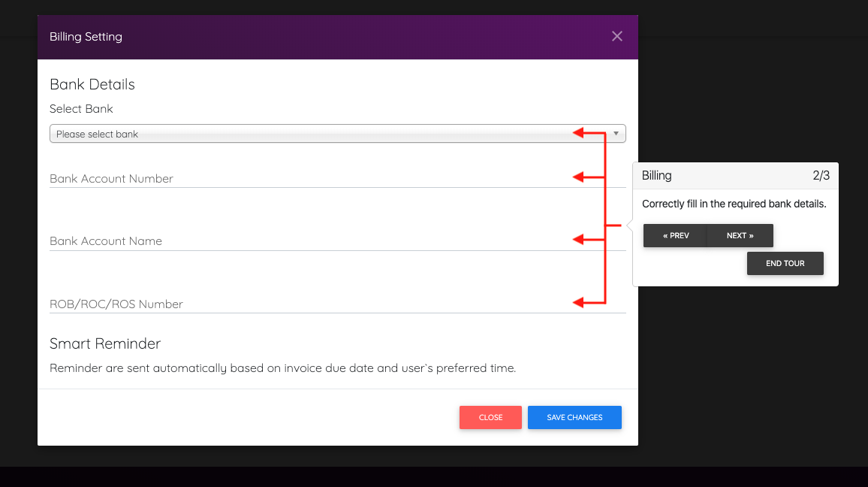
Task: Advance the tour with NEXT button
Action: [740, 235]
